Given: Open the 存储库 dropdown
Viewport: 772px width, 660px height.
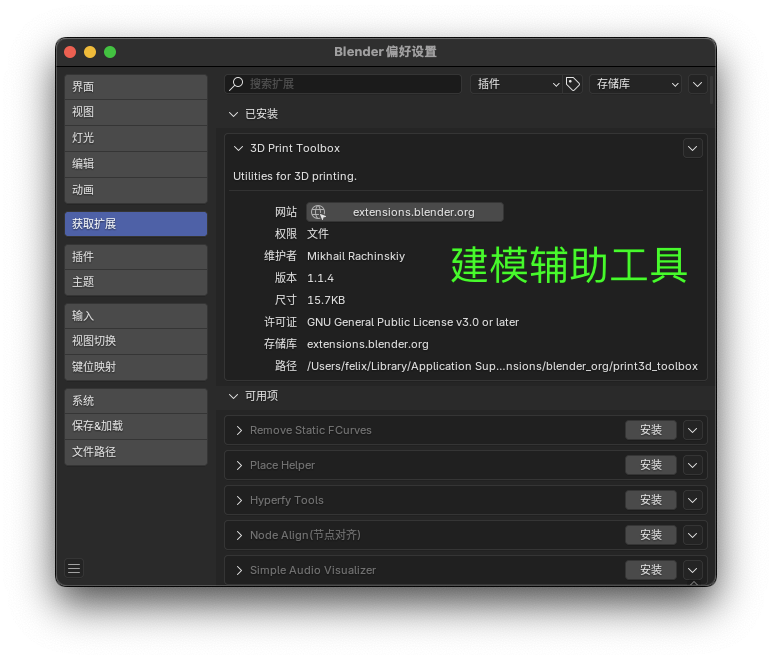Looking at the screenshot, I should click(635, 84).
